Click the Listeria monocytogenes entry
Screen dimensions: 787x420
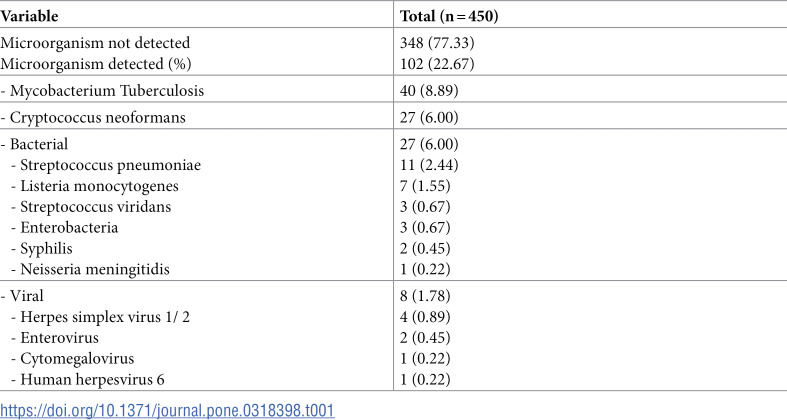[x=89, y=186]
